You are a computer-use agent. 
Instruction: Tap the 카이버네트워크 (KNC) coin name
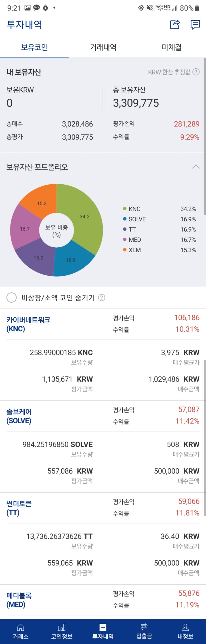coord(28,325)
